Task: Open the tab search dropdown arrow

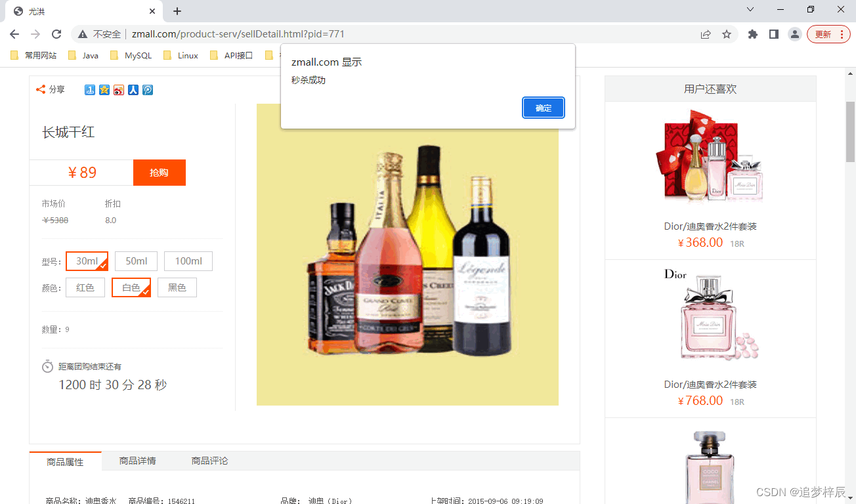Action: 750,9
